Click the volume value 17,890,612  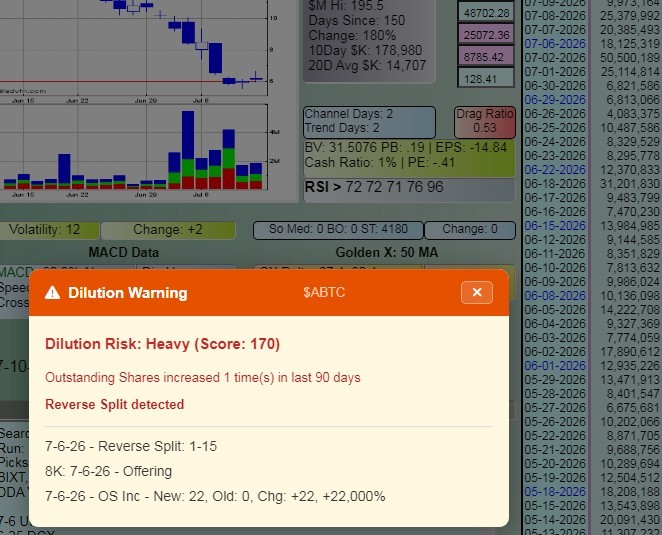click(629, 352)
